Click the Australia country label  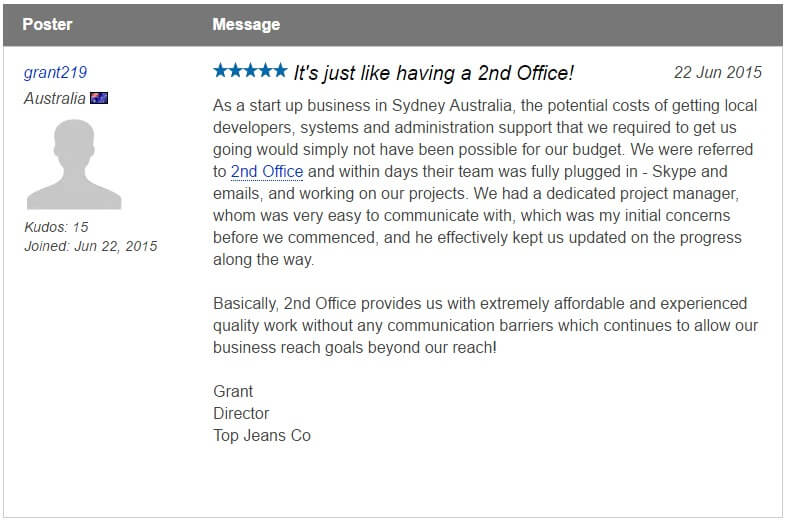tap(54, 98)
